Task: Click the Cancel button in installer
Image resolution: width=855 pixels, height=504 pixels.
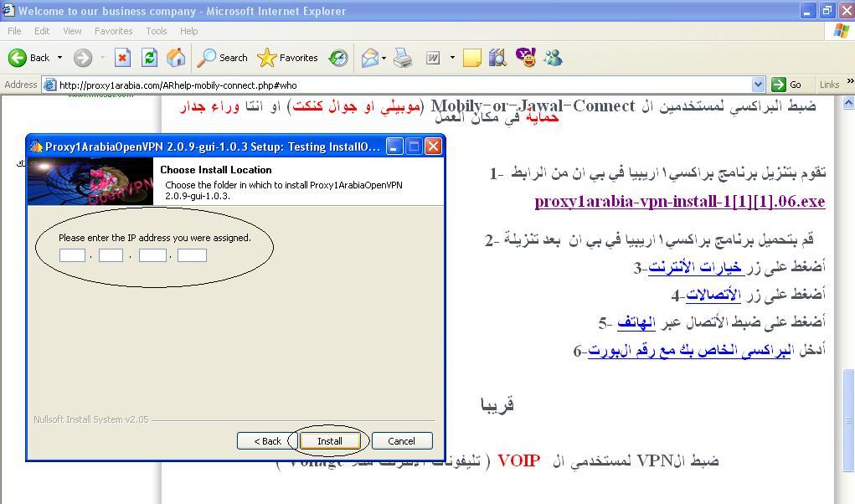Action: pyautogui.click(x=402, y=441)
